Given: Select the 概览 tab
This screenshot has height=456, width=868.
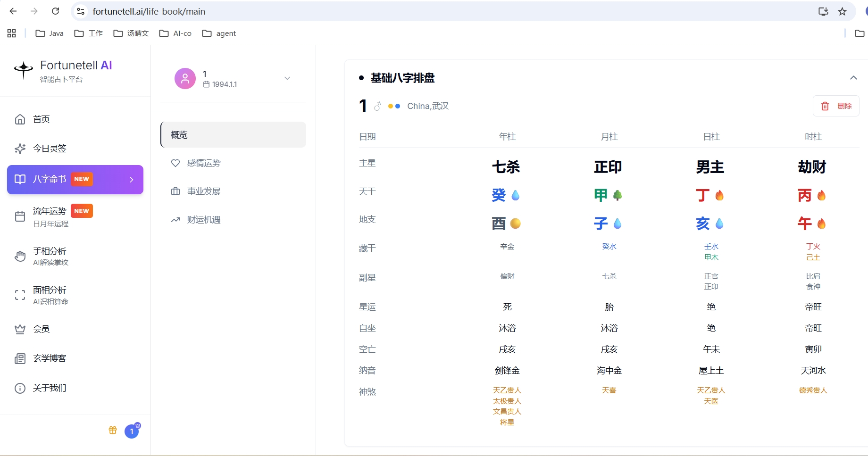Looking at the screenshot, I should point(234,135).
